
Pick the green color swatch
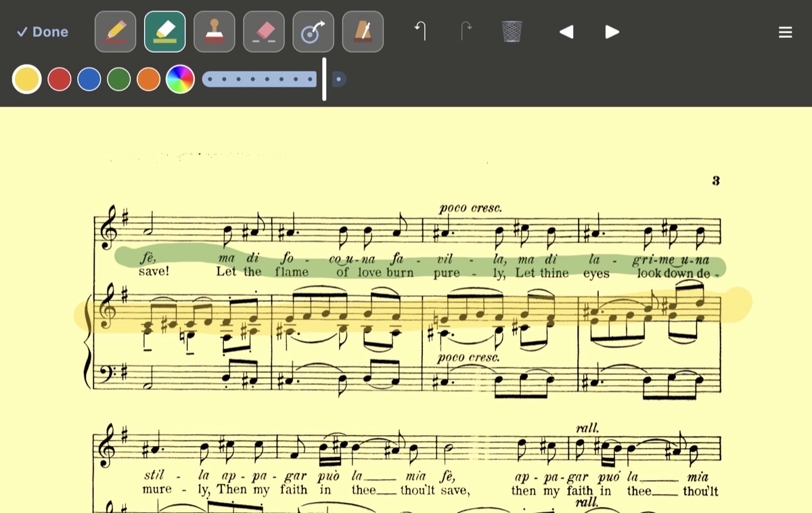point(119,79)
